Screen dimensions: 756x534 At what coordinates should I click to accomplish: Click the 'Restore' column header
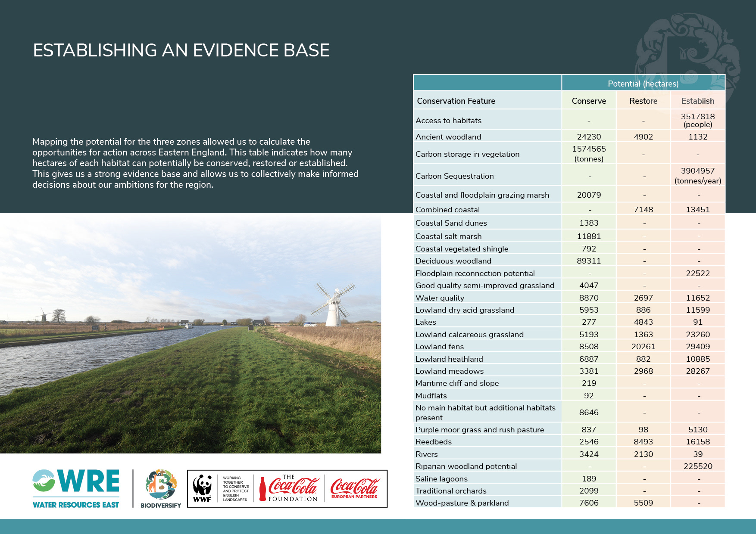[643, 101]
